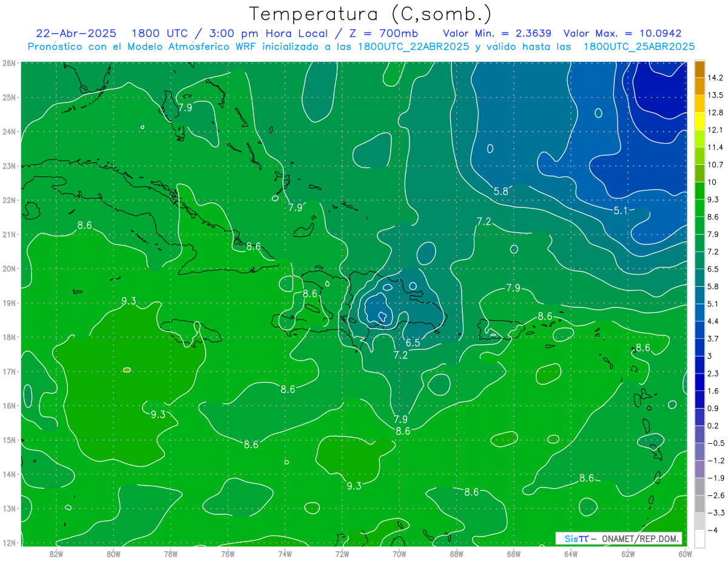Click the "12.8" color bar label
Image resolution: width=728 pixels, height=562 pixels.
pyautogui.click(x=715, y=112)
